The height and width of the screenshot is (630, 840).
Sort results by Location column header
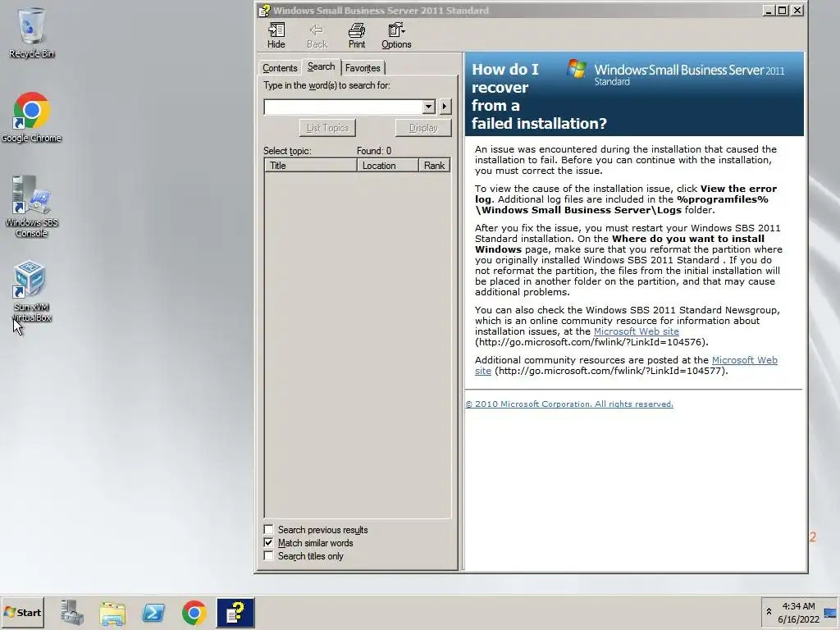coord(387,166)
